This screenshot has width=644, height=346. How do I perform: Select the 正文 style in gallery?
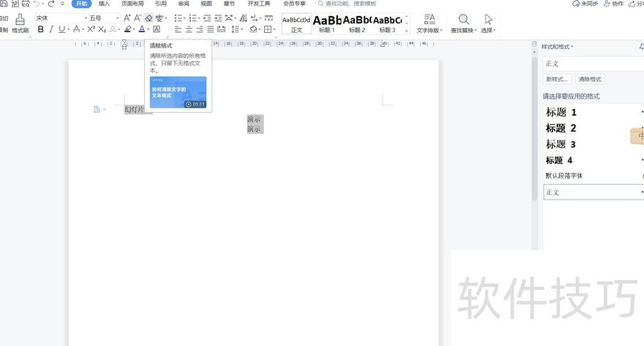coord(296,24)
